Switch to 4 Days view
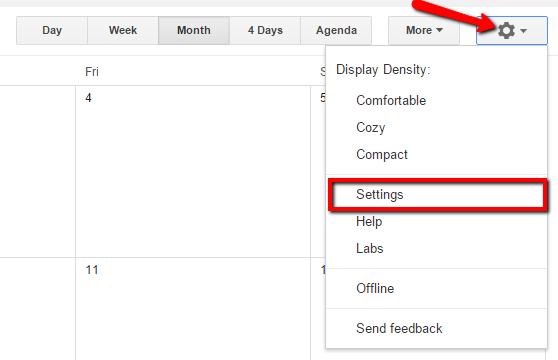 [265, 31]
